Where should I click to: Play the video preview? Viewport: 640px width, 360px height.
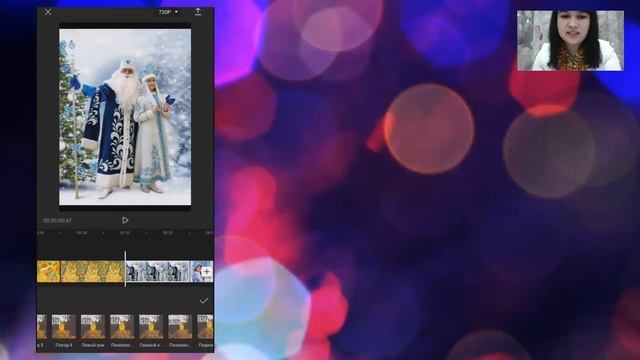(125, 220)
